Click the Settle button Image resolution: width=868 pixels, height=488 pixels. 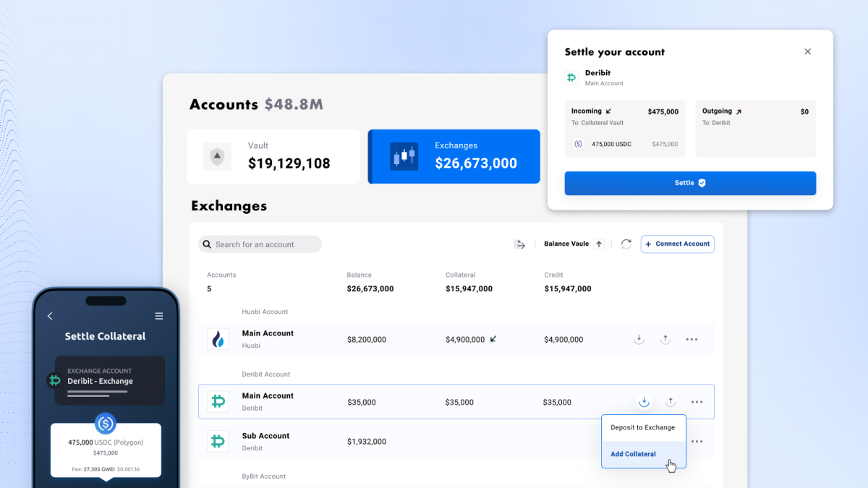[x=690, y=183]
